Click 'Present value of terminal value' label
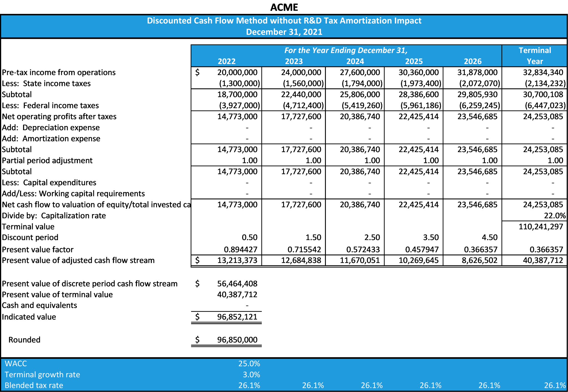Screen dimensions: 568x392 [x=57, y=294]
